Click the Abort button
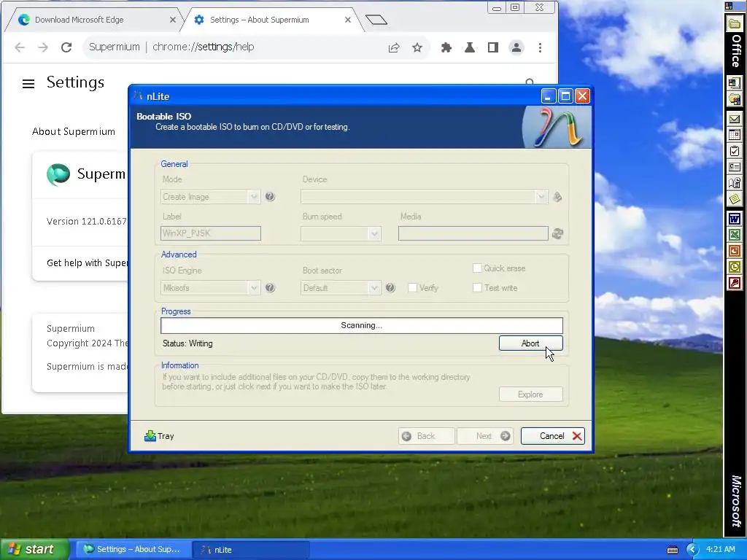The image size is (747, 560). click(x=531, y=343)
